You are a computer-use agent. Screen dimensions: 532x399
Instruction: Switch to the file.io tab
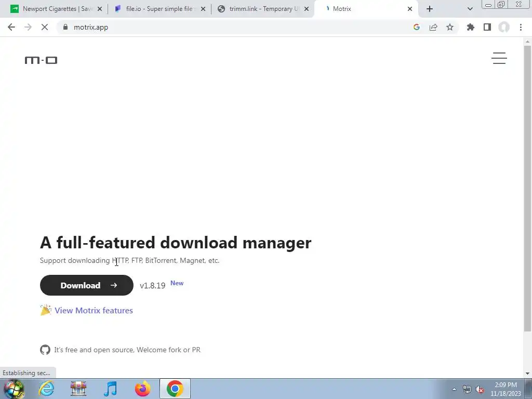(158, 9)
